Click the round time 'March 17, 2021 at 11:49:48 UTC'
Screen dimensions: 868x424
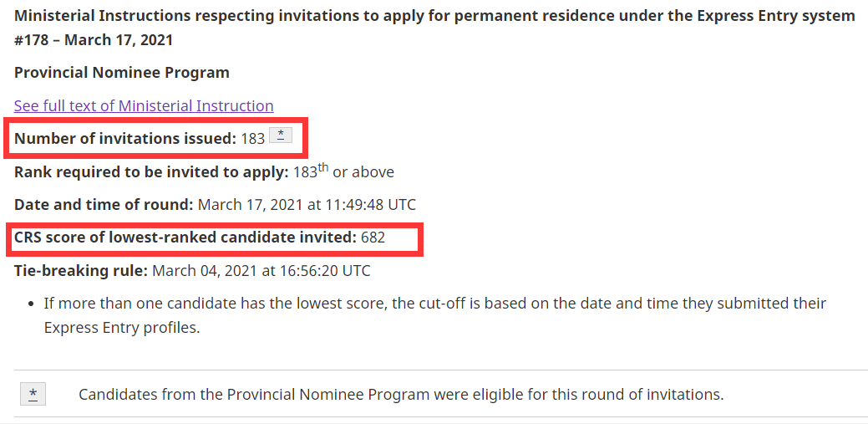click(x=307, y=205)
